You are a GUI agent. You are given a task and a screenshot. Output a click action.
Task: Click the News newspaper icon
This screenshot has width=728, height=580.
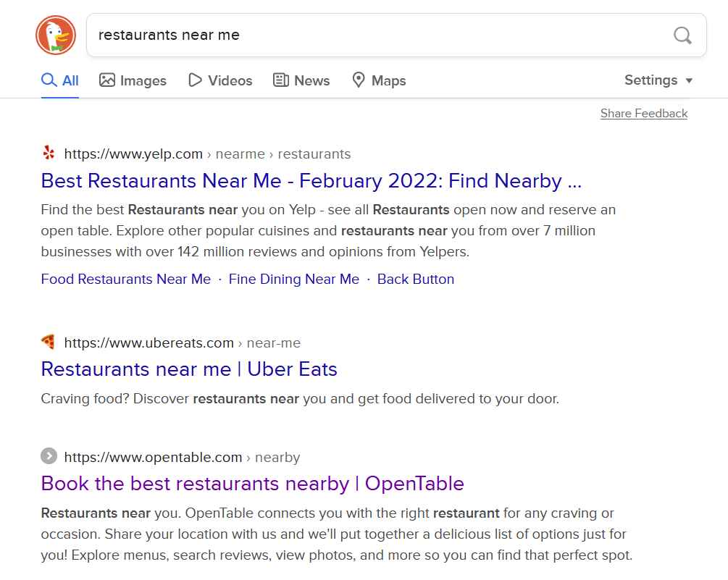click(281, 80)
